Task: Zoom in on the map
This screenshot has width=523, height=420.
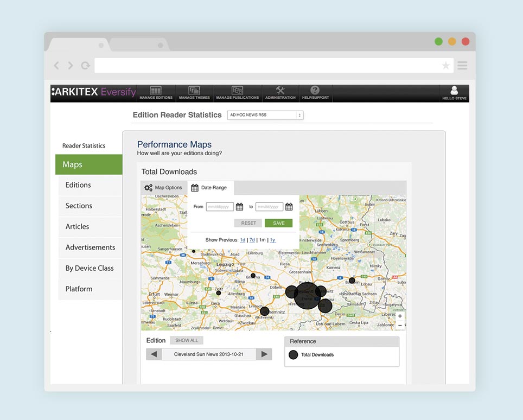Action: (x=400, y=316)
